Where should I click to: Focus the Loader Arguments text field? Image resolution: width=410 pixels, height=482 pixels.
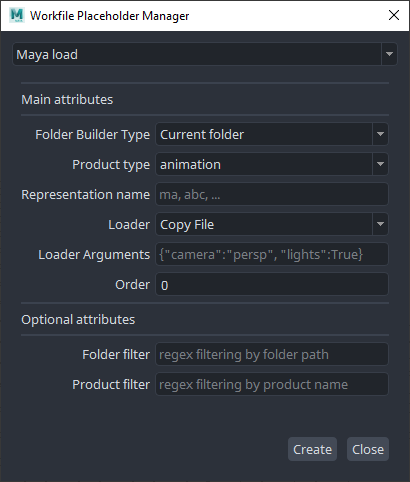click(272, 254)
